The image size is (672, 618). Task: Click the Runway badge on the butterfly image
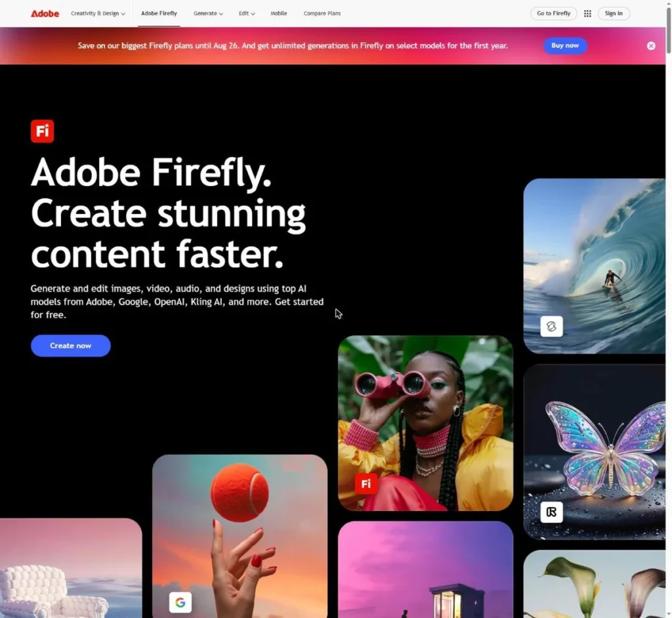click(x=551, y=512)
